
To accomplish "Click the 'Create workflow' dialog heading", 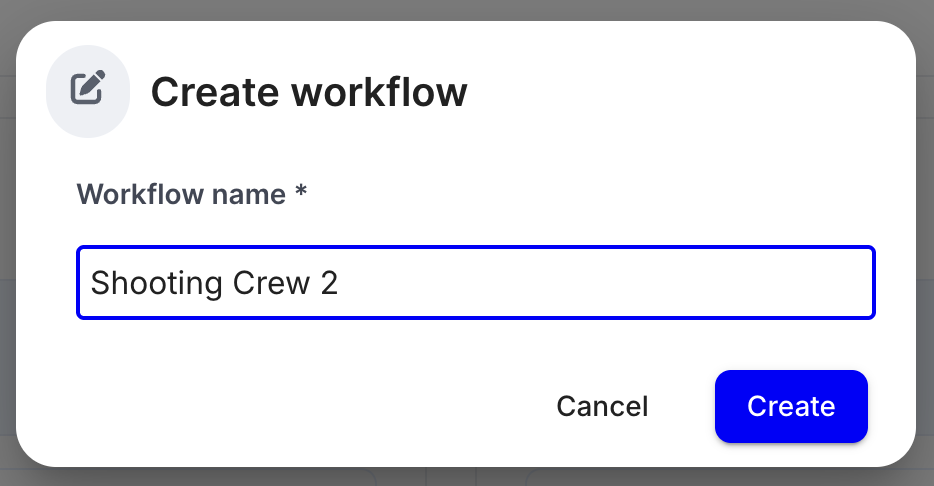I will click(x=309, y=92).
